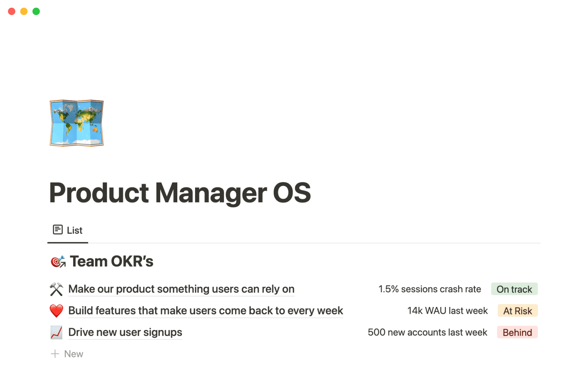Click the red traffic light window control
Viewport: 588px width, 368px height.
pyautogui.click(x=11, y=11)
